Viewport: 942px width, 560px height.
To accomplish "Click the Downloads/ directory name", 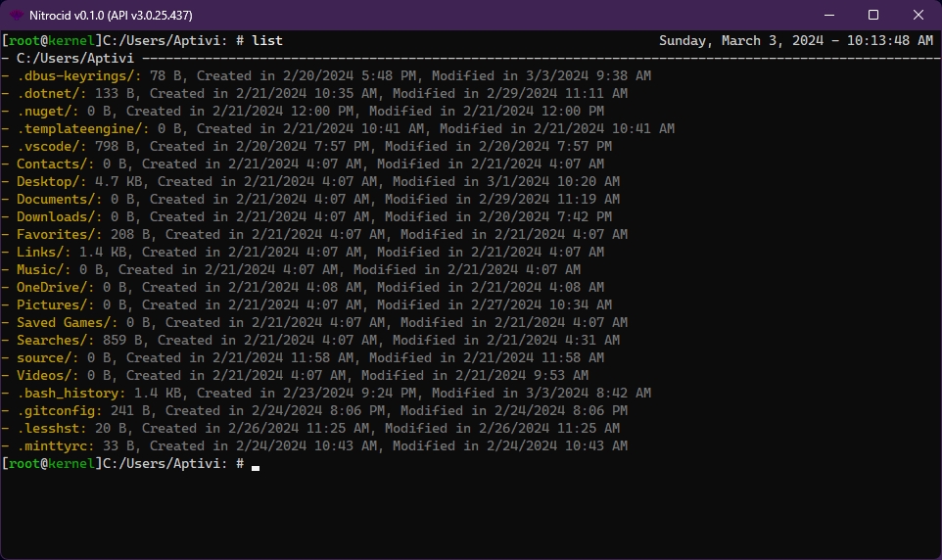I will coord(59,217).
